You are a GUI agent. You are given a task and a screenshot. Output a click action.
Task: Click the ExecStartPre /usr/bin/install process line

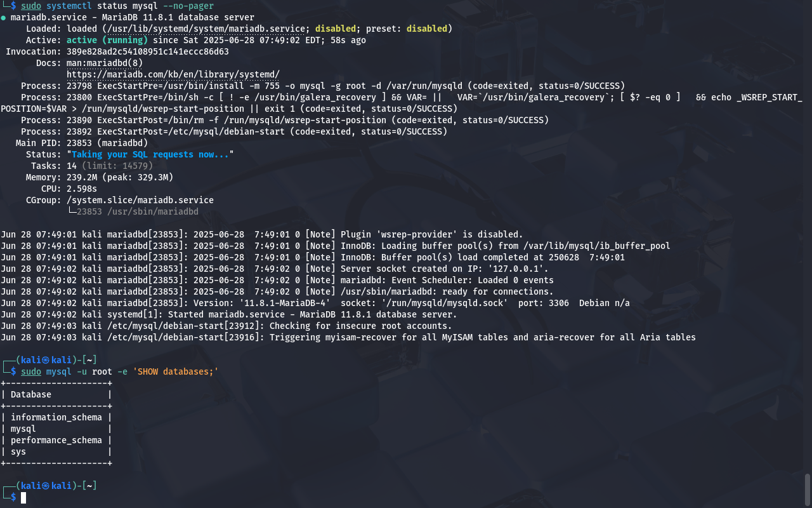(323, 86)
